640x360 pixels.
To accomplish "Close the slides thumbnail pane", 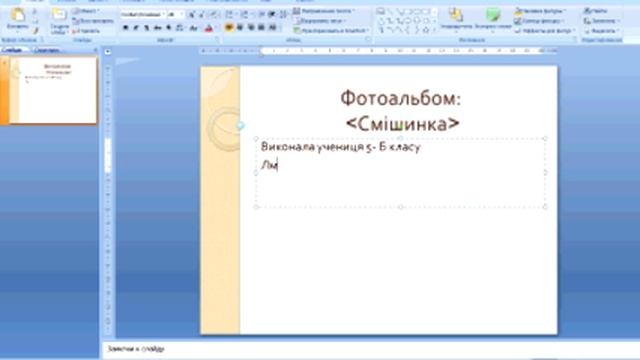I will coord(96,50).
